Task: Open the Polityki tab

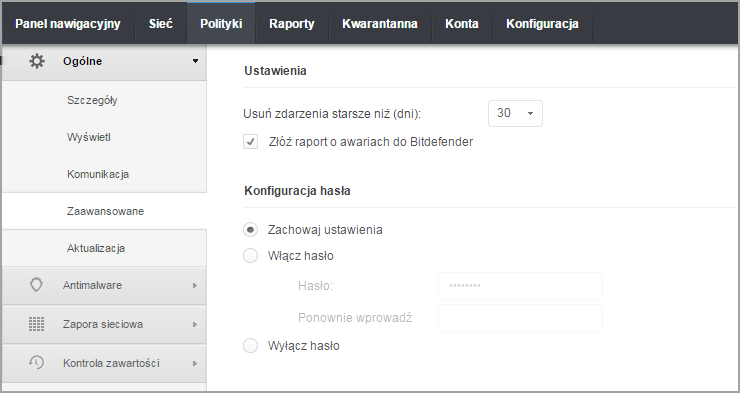Action: tap(221, 24)
